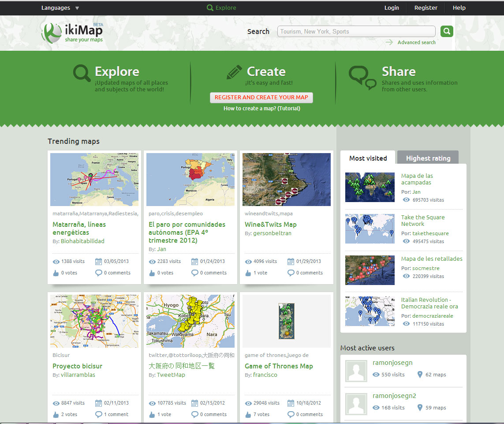Focus the search text field
The width and height of the screenshot is (504, 424).
point(356,31)
